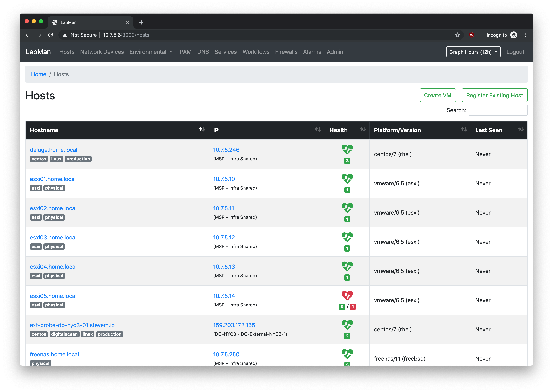The height and width of the screenshot is (392, 553).
Task: Click the Create VM button
Action: tap(437, 95)
